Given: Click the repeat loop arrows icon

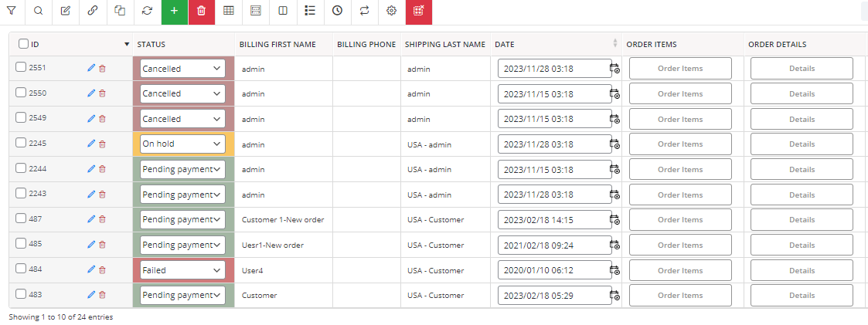Looking at the screenshot, I should [364, 11].
